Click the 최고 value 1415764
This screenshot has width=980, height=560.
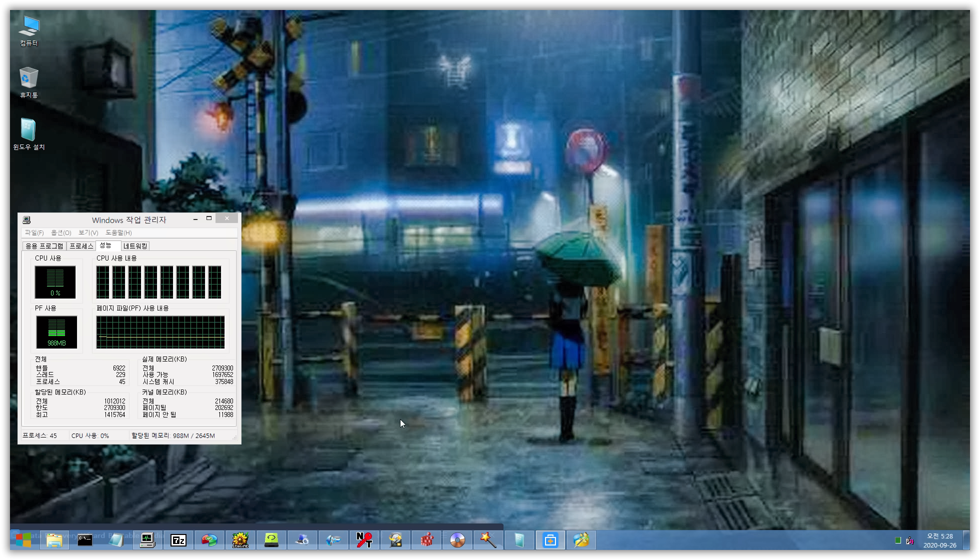(114, 414)
